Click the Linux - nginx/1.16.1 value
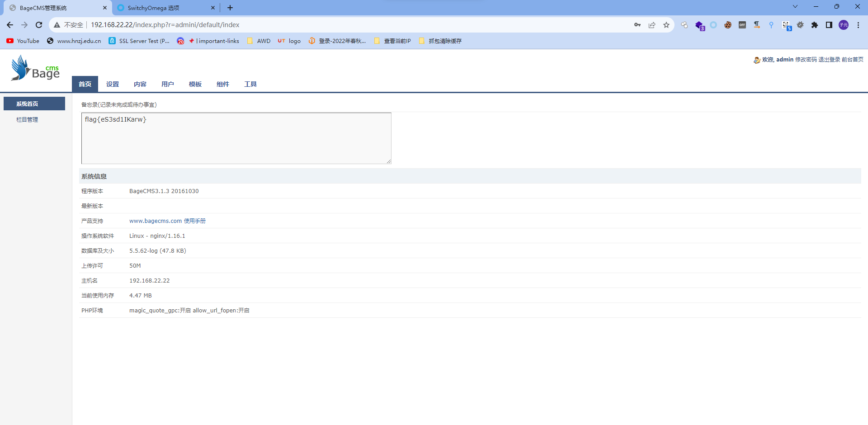 pos(157,236)
